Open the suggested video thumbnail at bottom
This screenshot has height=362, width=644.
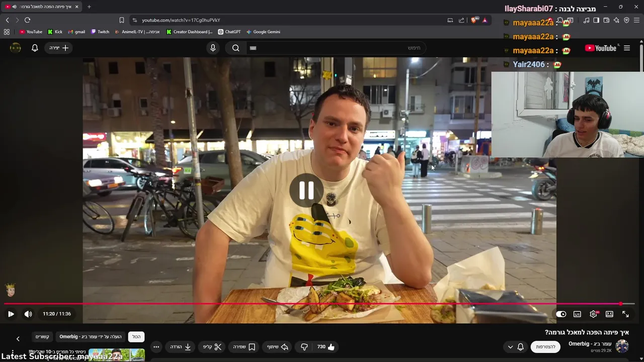point(116,354)
